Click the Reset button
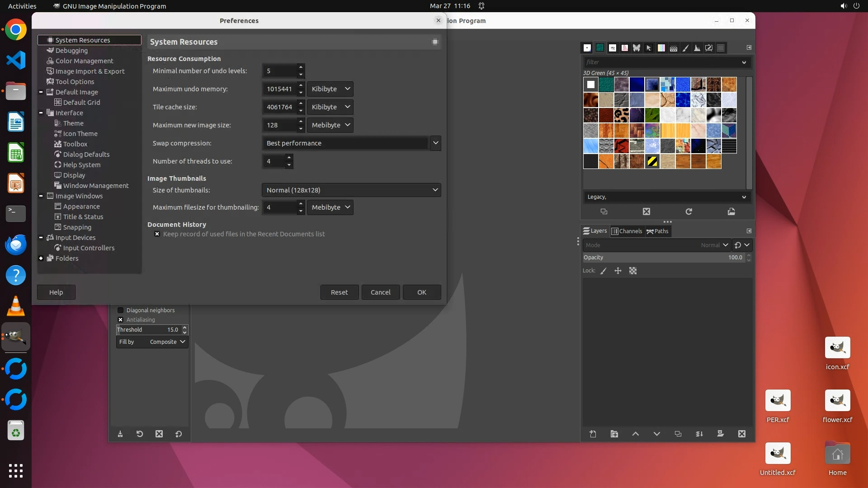868x488 pixels. click(x=339, y=292)
